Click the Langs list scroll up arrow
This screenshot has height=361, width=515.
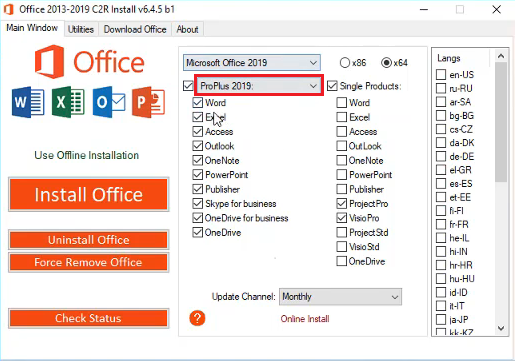[501, 56]
